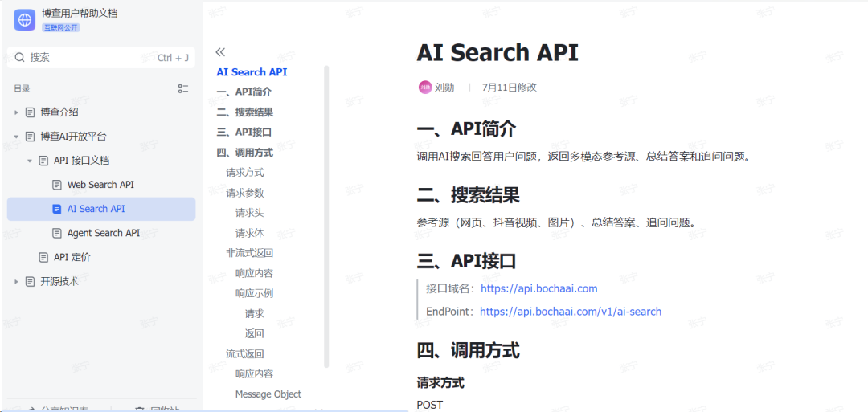Click the document icon next to API 接口文档
This screenshot has height=412, width=868.
tap(43, 161)
